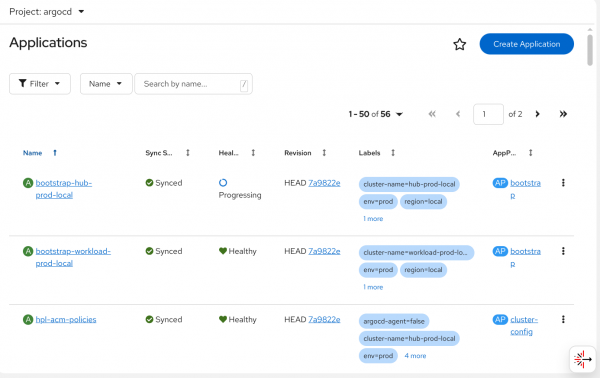Click Sync Status column sort icon

click(x=188, y=153)
